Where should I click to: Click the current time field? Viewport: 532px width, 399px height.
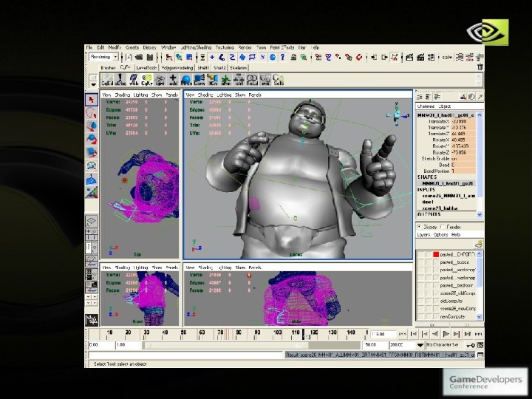pos(383,334)
